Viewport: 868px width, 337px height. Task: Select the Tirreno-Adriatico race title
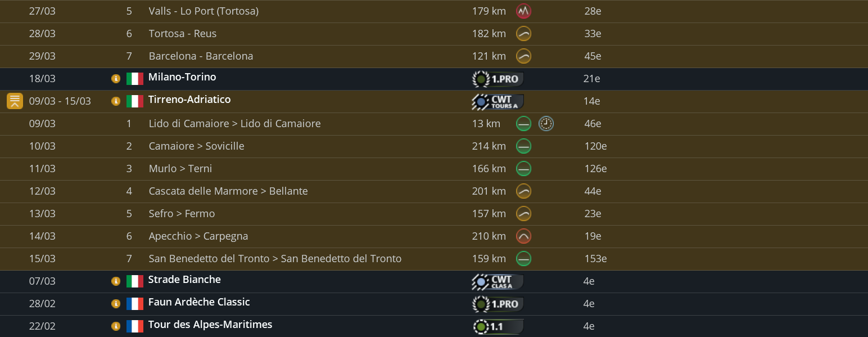(x=189, y=100)
